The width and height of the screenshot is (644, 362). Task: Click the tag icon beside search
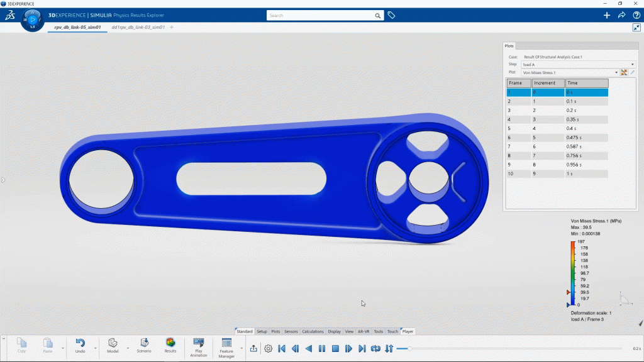[391, 15]
